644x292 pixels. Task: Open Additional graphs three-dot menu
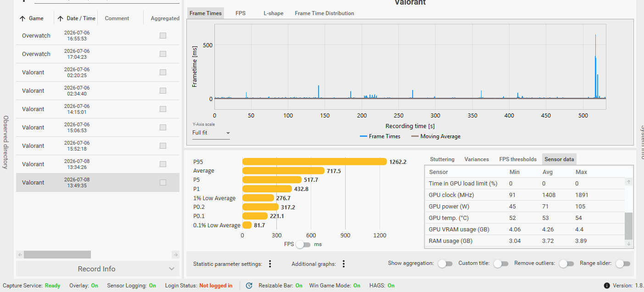tap(344, 264)
